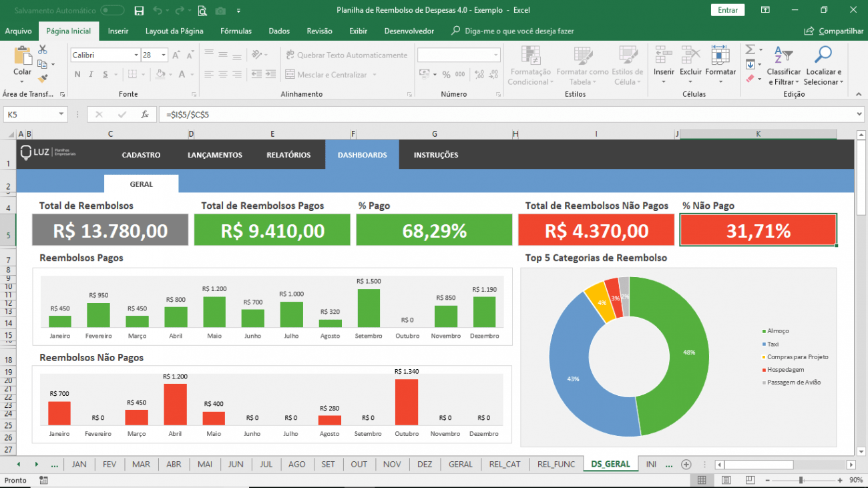Switch to Page Layout view in the status bar
Viewport: 868px width, 488px height.
tap(726, 480)
